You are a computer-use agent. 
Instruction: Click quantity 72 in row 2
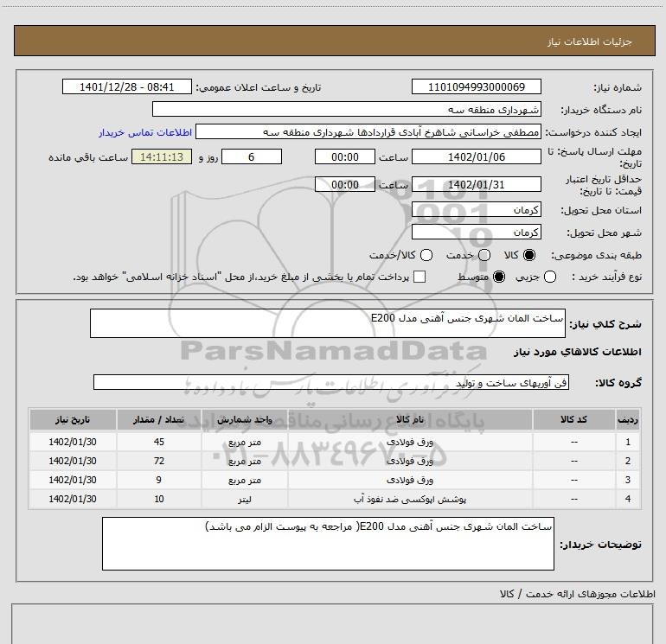tap(159, 461)
